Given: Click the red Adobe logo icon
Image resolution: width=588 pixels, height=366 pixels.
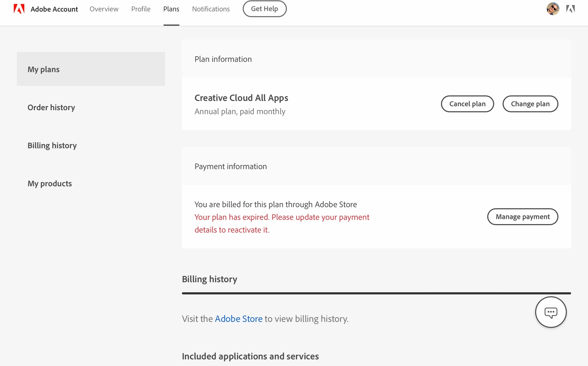Looking at the screenshot, I should click(x=19, y=9).
